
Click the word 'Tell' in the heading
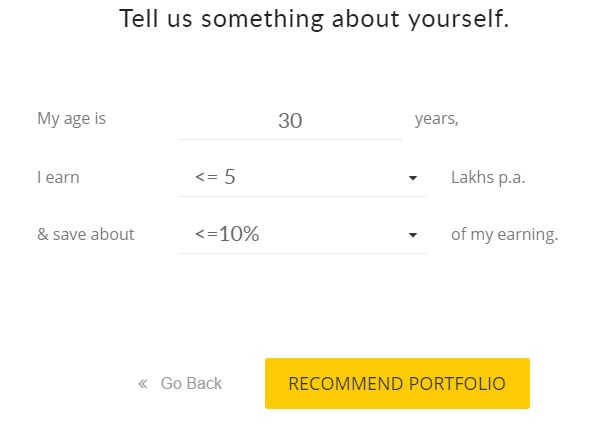[x=139, y=18]
